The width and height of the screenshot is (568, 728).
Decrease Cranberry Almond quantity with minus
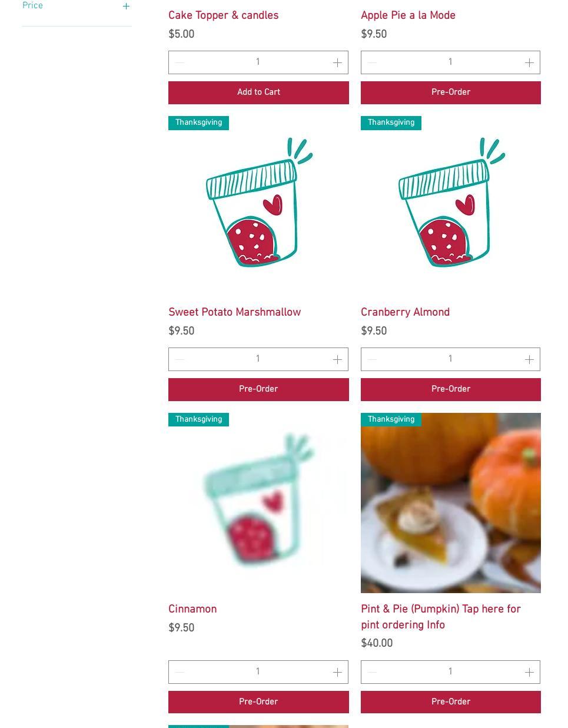[372, 359]
